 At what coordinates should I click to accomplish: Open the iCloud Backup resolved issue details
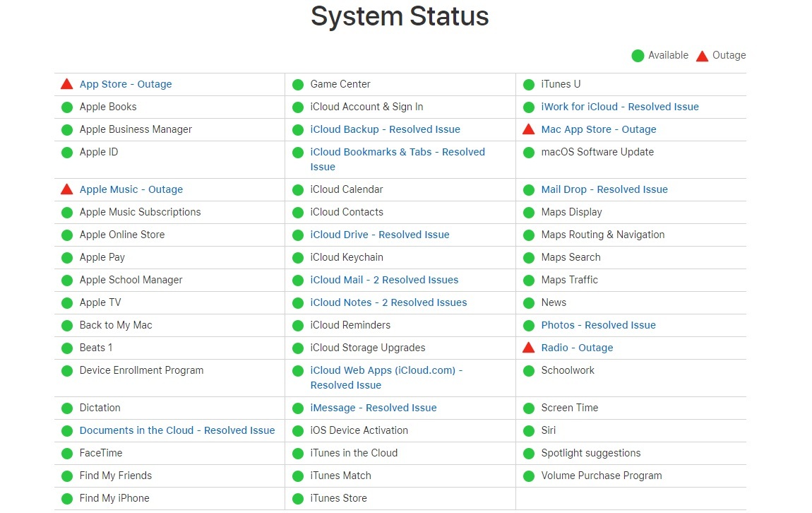(x=385, y=129)
